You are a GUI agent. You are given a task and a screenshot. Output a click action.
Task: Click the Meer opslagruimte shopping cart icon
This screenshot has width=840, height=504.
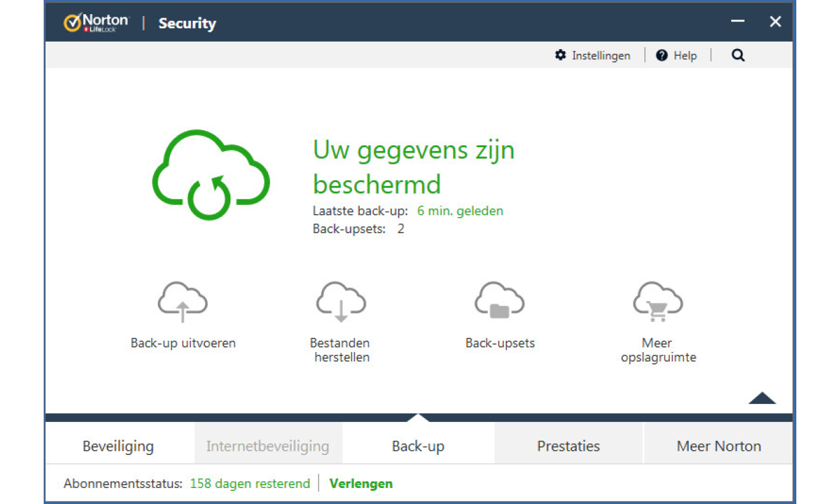click(658, 302)
